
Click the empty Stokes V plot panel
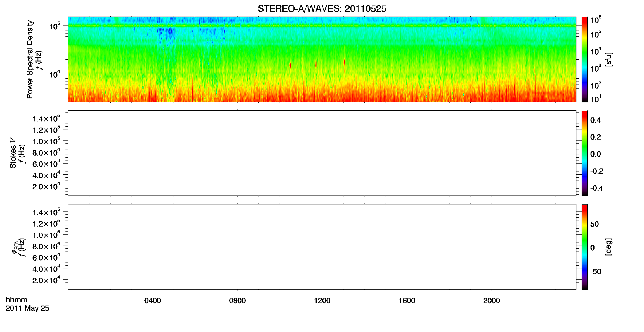[x=322, y=153]
